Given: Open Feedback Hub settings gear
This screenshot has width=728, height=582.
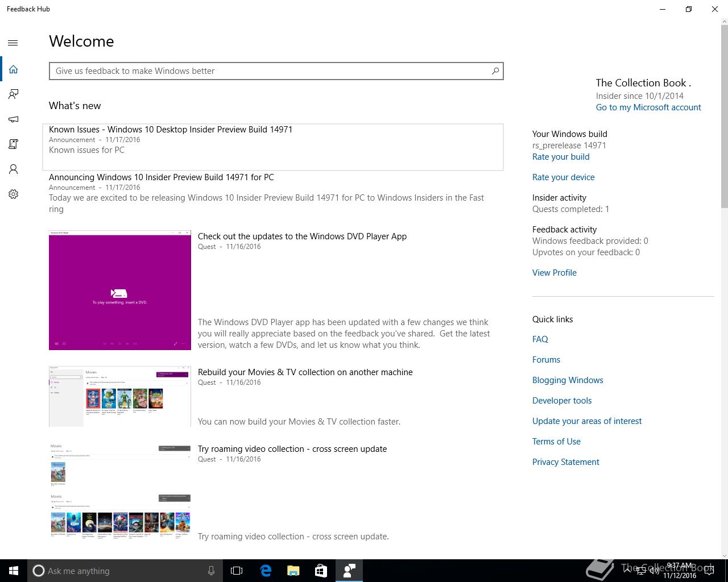Looking at the screenshot, I should click(13, 194).
